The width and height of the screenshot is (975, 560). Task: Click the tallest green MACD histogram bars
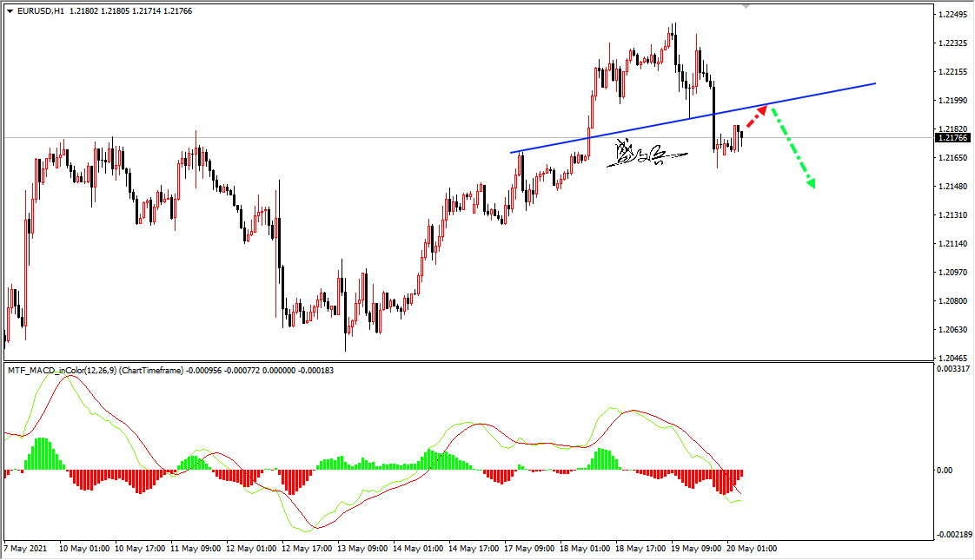click(41, 454)
